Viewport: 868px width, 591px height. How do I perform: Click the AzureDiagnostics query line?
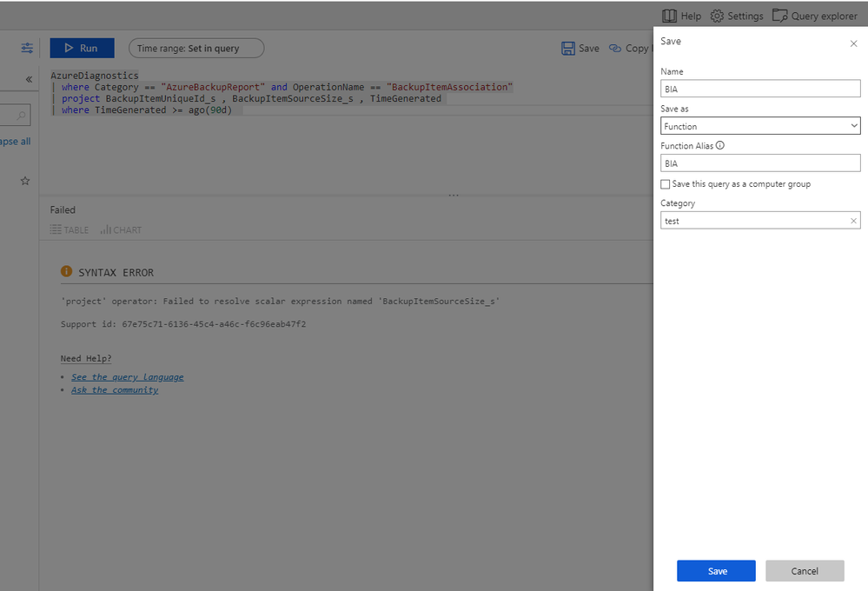tap(95, 76)
